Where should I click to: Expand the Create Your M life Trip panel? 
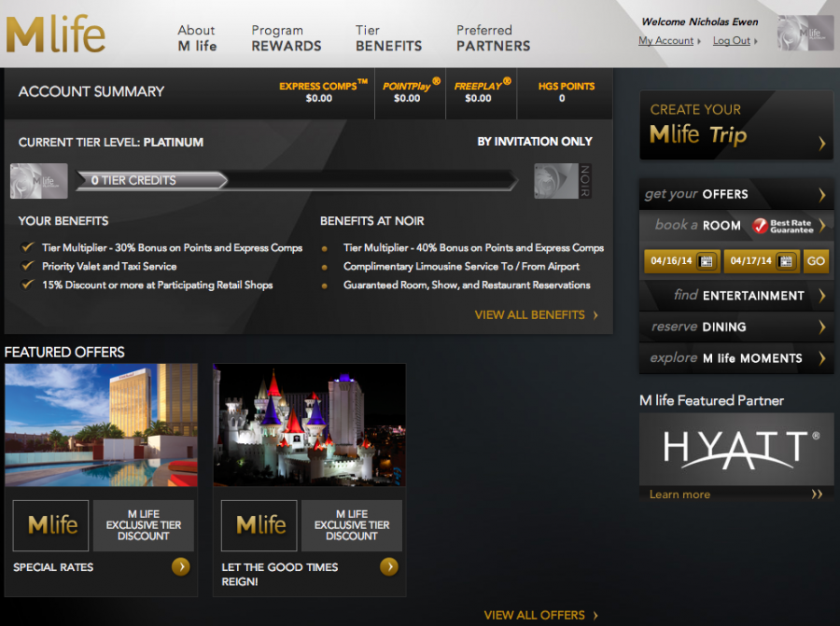[x=736, y=125]
